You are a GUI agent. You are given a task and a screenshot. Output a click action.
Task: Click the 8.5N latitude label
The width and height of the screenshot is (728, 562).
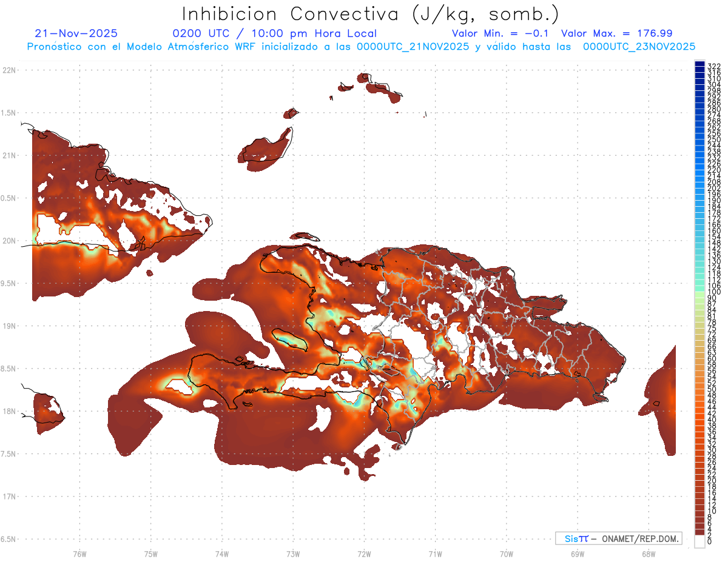pyautogui.click(x=9, y=369)
